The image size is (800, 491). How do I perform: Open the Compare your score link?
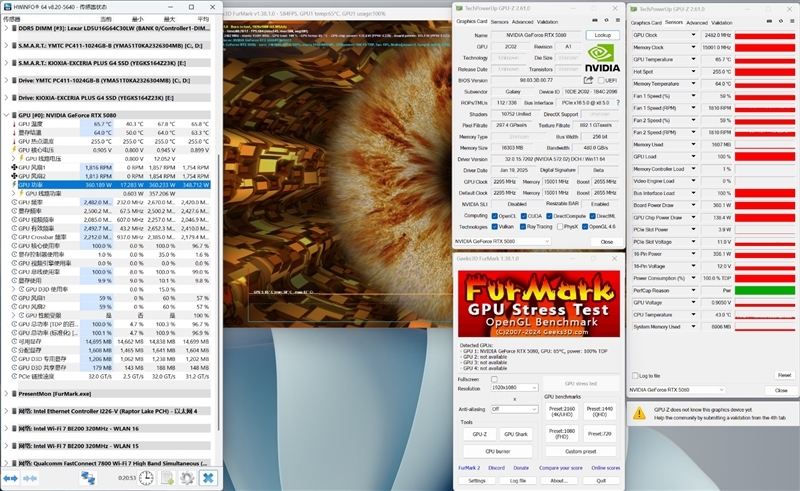point(560,467)
